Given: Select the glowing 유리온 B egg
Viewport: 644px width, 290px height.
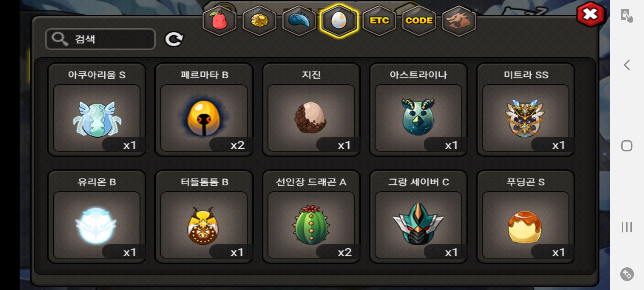Looking at the screenshot, I should click(x=97, y=217).
